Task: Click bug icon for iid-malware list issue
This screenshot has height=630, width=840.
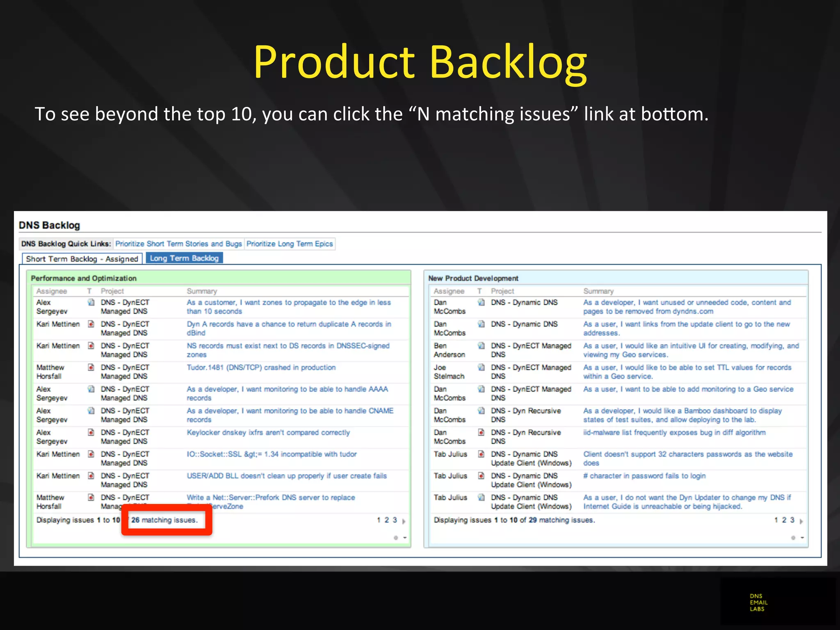Action: coord(482,433)
